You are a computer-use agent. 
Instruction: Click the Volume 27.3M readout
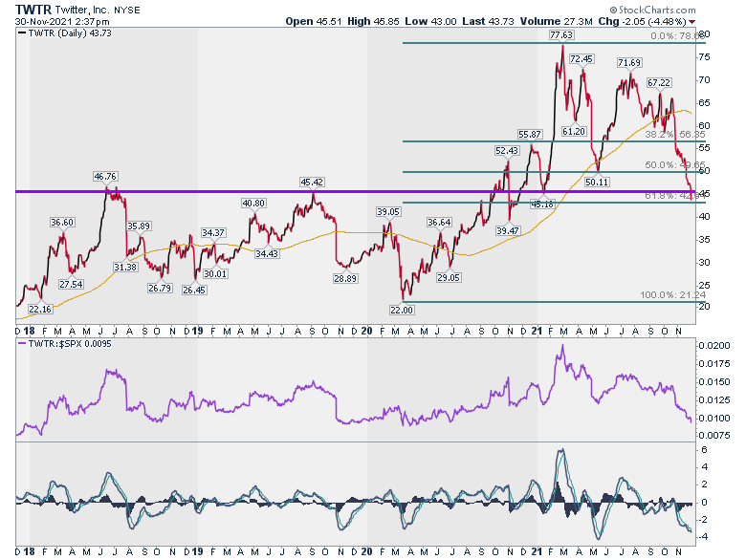557,21
